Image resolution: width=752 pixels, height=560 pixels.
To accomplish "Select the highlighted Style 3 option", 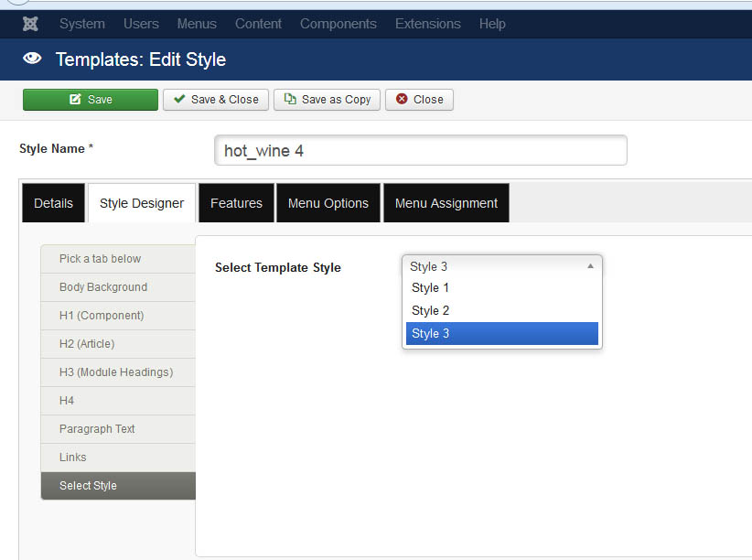I will [x=502, y=333].
